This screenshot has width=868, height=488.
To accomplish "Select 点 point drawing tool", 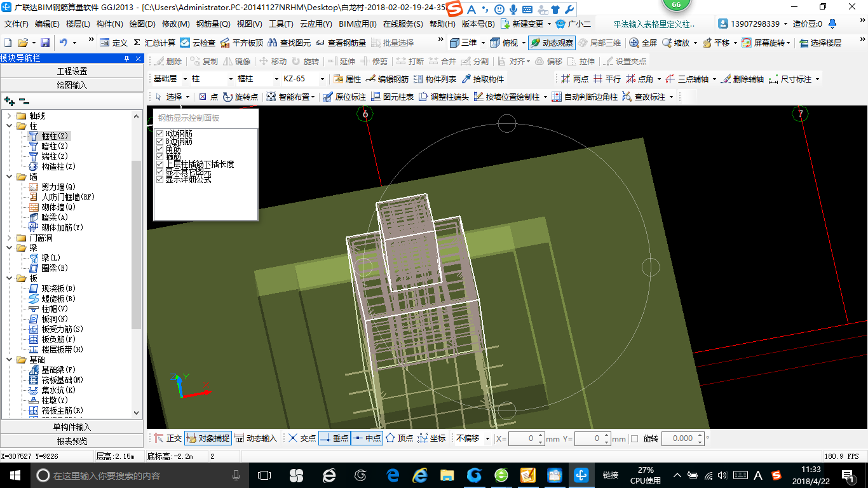I will point(208,97).
